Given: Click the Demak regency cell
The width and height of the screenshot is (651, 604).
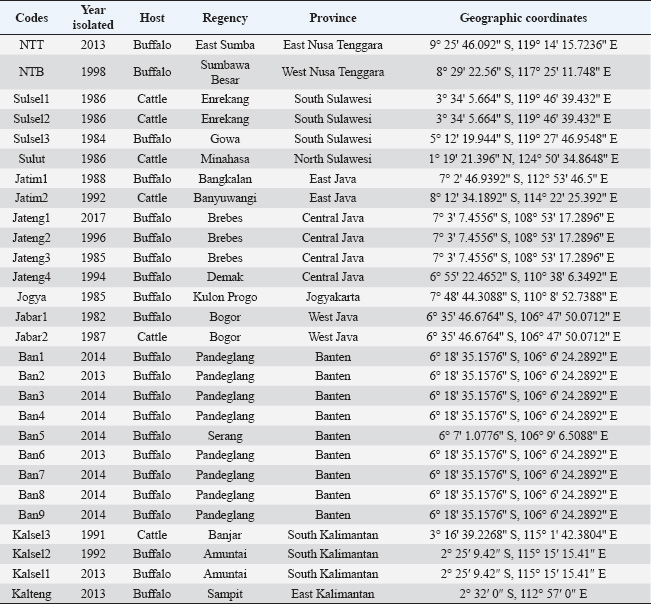Looking at the screenshot, I should (x=225, y=277).
